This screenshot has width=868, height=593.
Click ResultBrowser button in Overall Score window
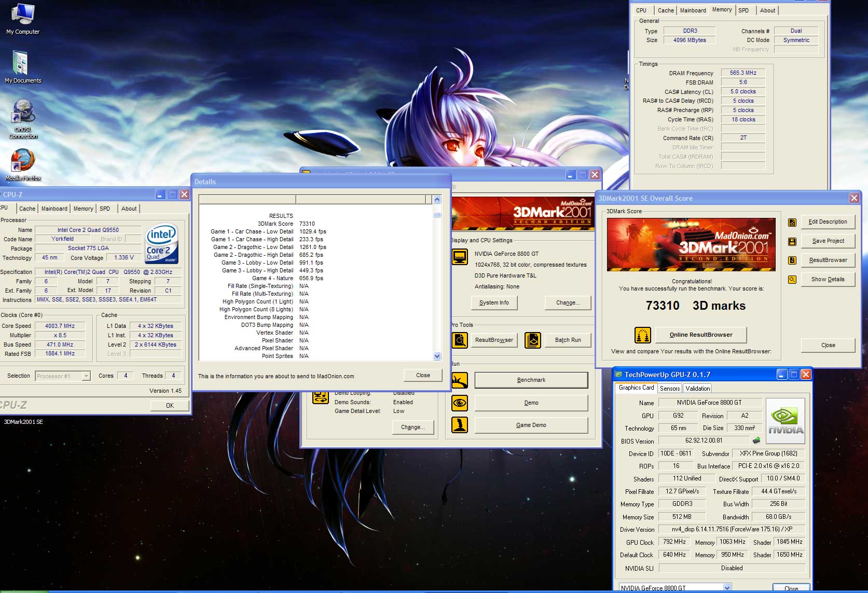[828, 260]
